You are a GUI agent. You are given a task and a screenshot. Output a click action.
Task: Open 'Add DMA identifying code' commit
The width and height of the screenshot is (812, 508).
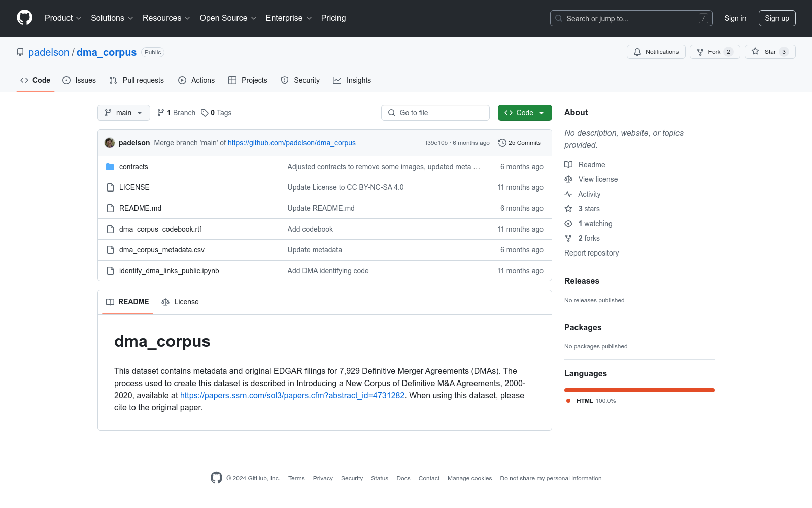coord(328,271)
